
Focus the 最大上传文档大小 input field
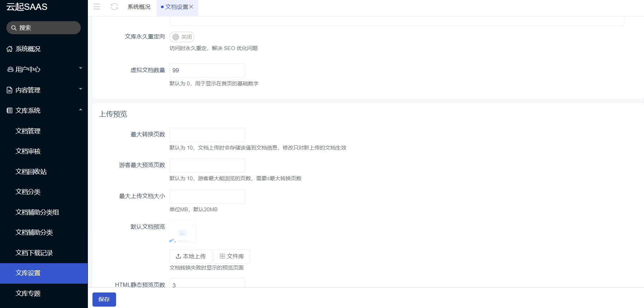click(x=207, y=197)
